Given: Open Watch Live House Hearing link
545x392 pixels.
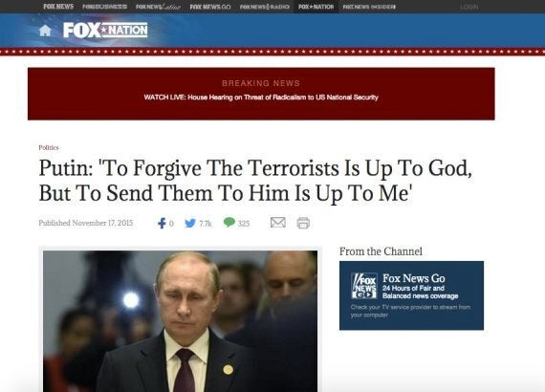Looking at the screenshot, I should 261,98.
